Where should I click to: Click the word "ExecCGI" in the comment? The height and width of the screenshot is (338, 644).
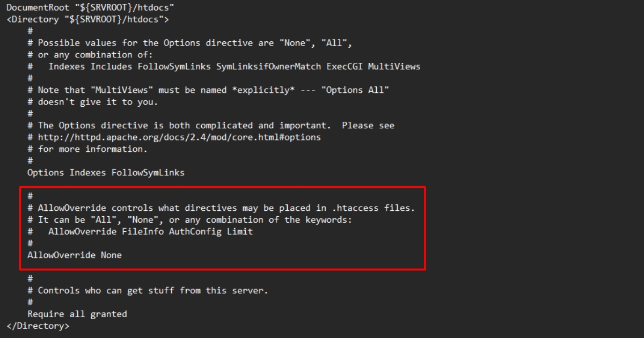tap(344, 67)
